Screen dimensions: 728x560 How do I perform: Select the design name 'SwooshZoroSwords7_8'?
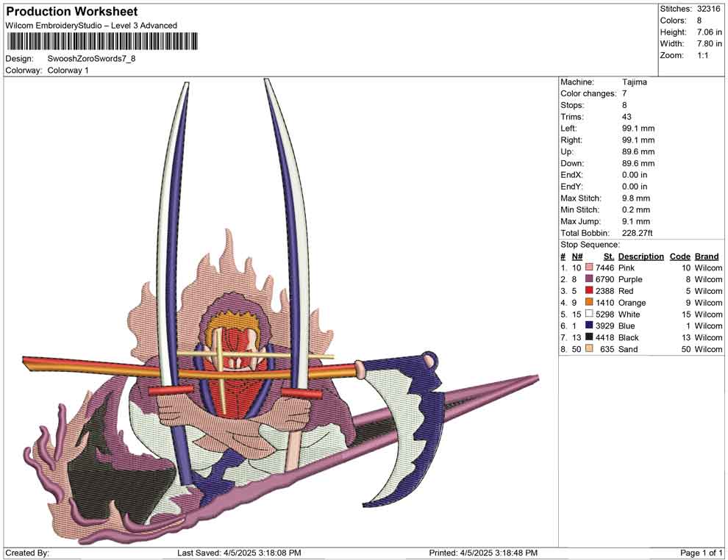coord(91,59)
